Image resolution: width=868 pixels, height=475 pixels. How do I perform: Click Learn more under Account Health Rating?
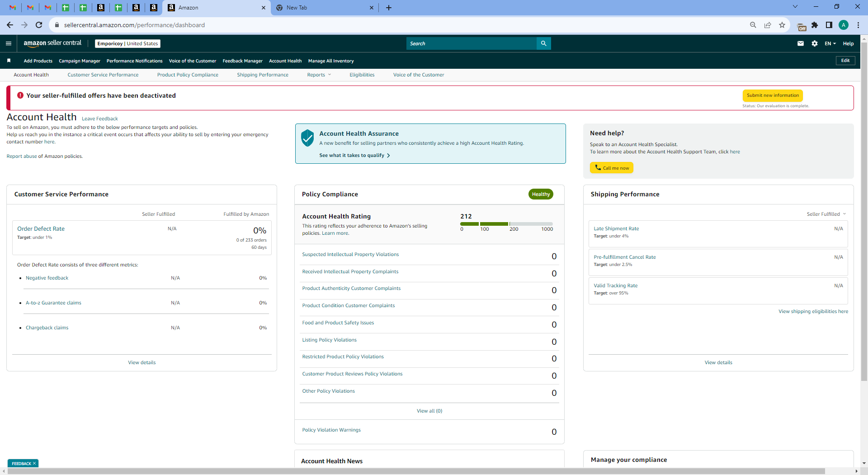click(335, 233)
